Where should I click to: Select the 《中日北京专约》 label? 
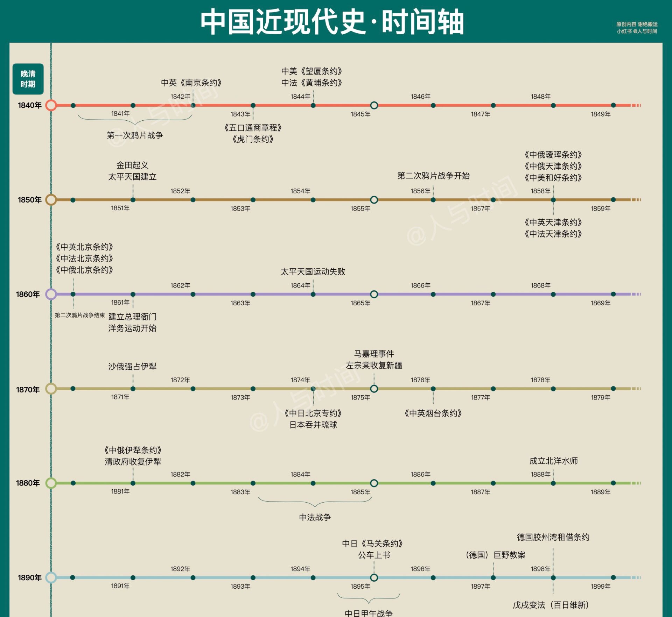pos(313,413)
